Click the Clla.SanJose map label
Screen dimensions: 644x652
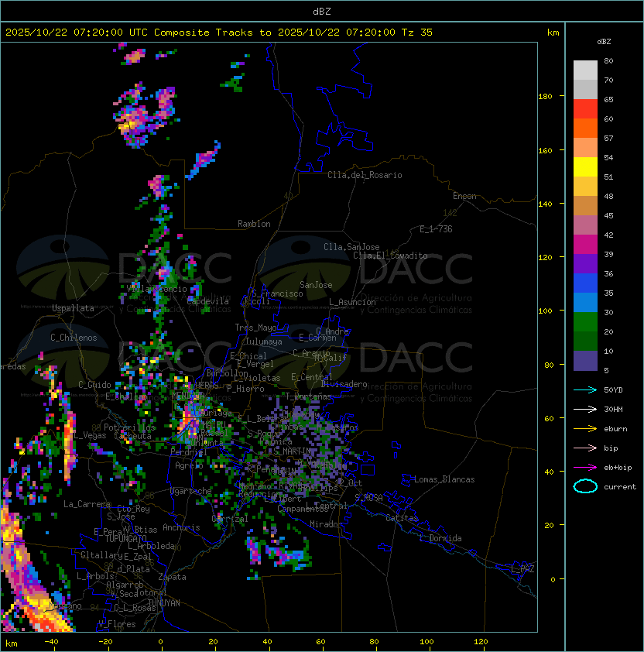[x=351, y=247]
